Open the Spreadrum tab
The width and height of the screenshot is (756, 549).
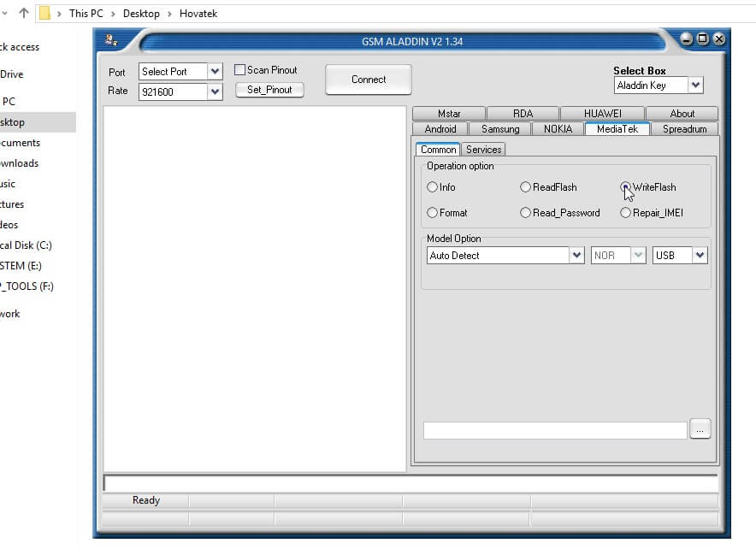click(x=685, y=129)
